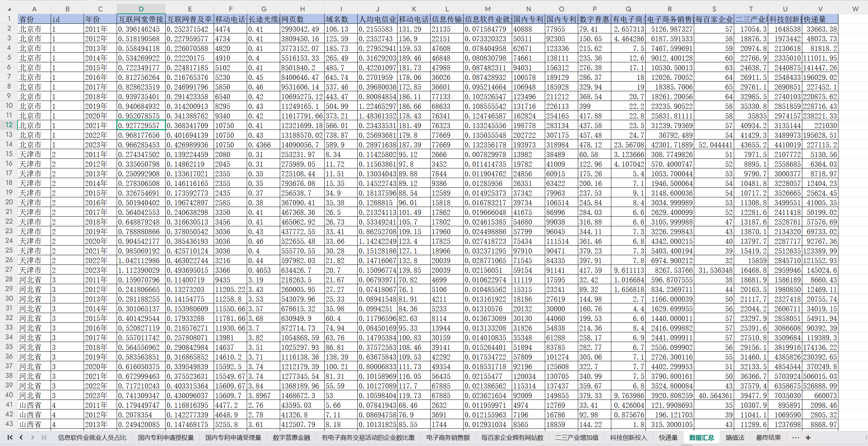Screen dimensions: 868x446
Task: Select row 12 header
Action: (x=9, y=125)
